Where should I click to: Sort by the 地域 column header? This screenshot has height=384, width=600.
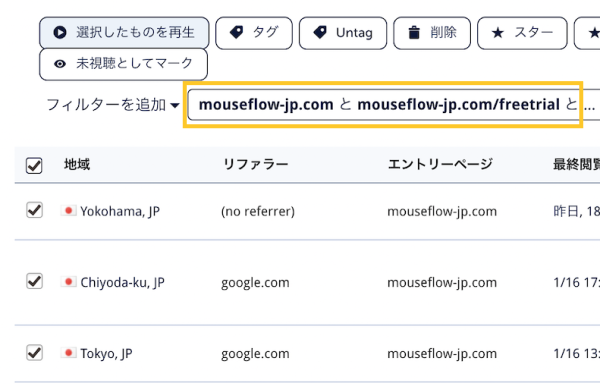77,164
